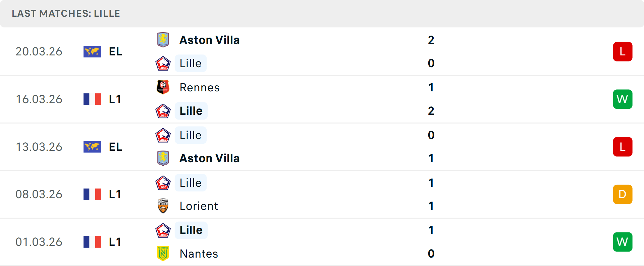This screenshot has height=266, width=644.
Task: Click the Lorient club crest
Action: click(163, 206)
